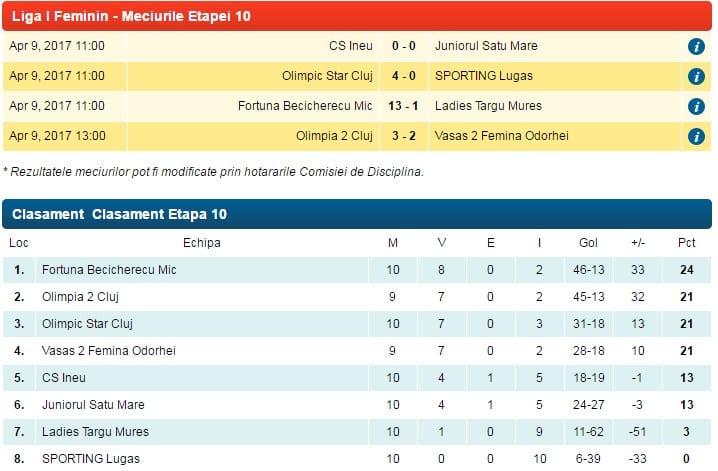
Task: Click Ladies Targu Mures in fixtures
Action: [x=488, y=106]
